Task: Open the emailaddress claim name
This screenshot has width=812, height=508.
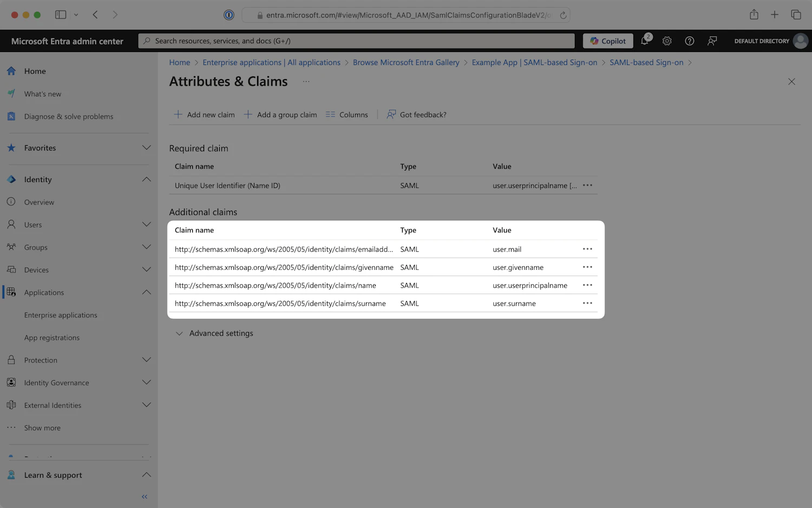Action: (284, 249)
